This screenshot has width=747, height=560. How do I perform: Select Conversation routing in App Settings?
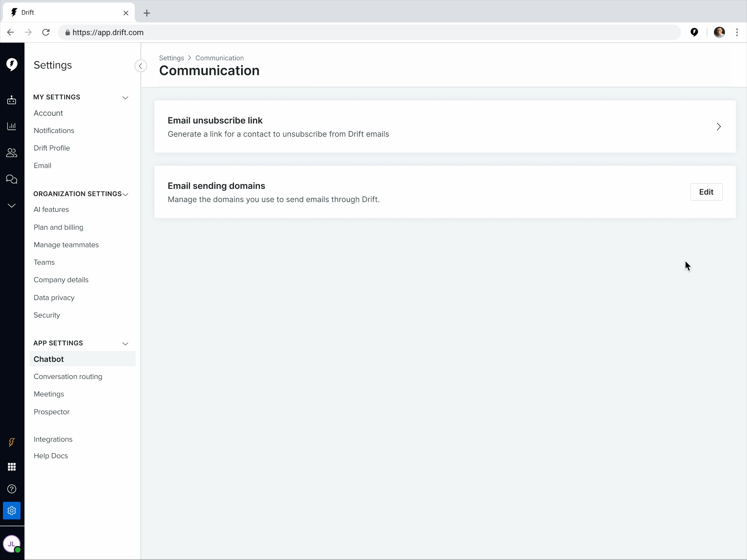coord(68,376)
